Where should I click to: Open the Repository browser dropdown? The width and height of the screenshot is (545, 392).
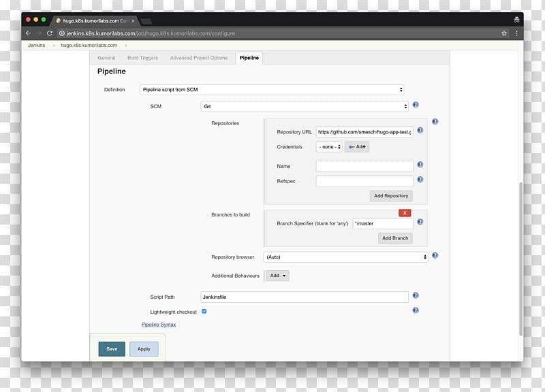point(345,257)
